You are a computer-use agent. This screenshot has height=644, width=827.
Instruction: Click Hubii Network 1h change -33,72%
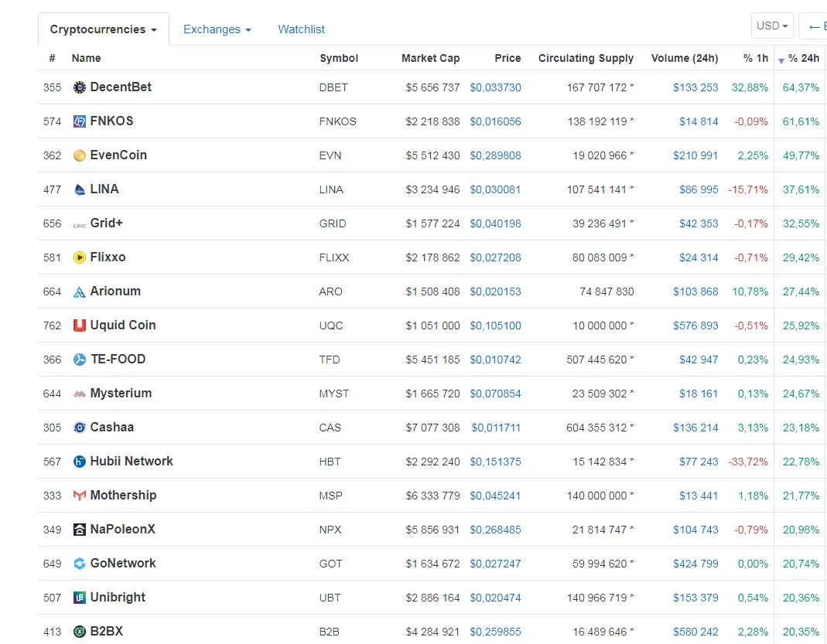(x=748, y=462)
